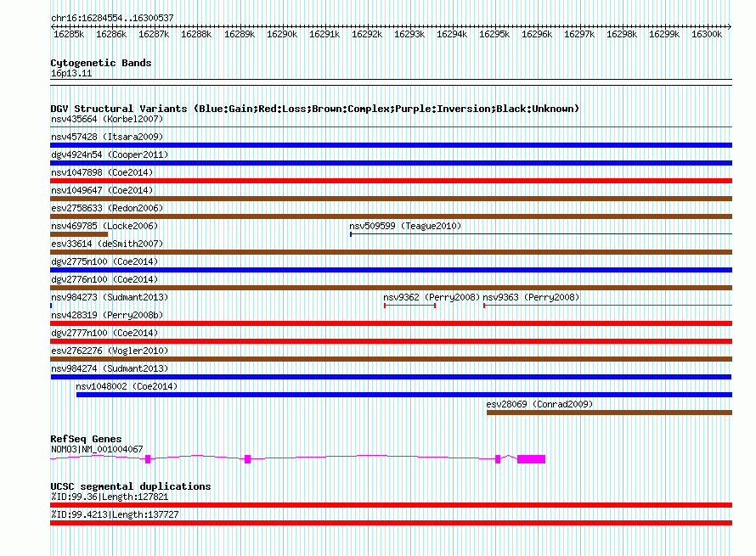Screen dimensions: 756x556
Task: Click the red span under nsv9362 (Perry2008)
Action: point(409,306)
